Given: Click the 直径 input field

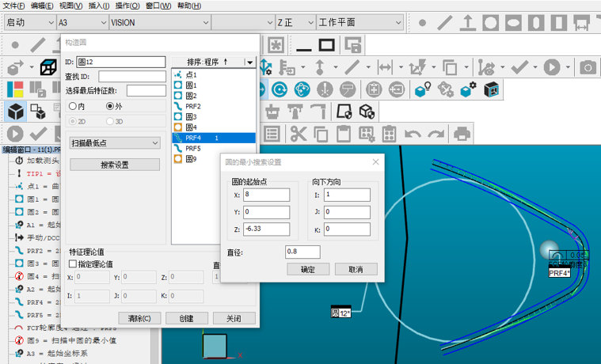Looking at the screenshot, I should [x=302, y=252].
